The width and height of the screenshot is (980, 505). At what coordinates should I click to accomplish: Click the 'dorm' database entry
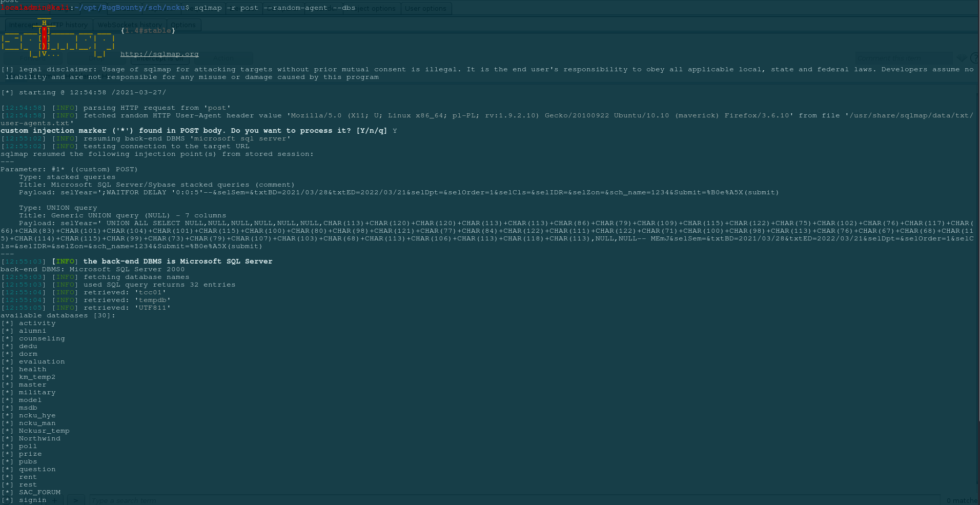[28, 354]
